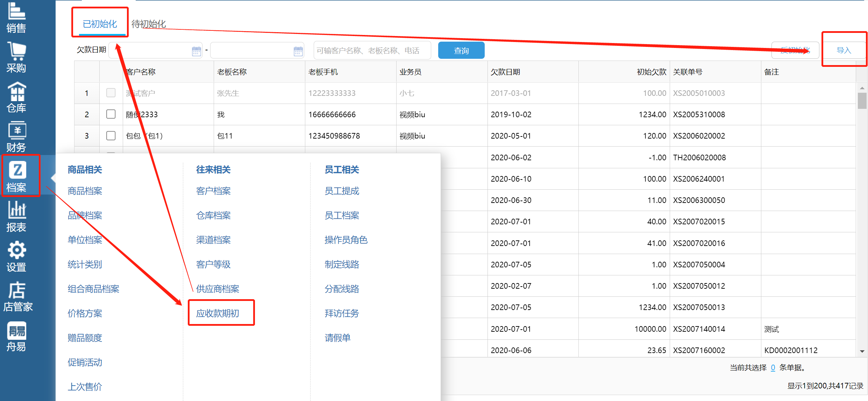The image size is (868, 401).
Task: Open 员工档案 menu entry
Action: click(342, 216)
